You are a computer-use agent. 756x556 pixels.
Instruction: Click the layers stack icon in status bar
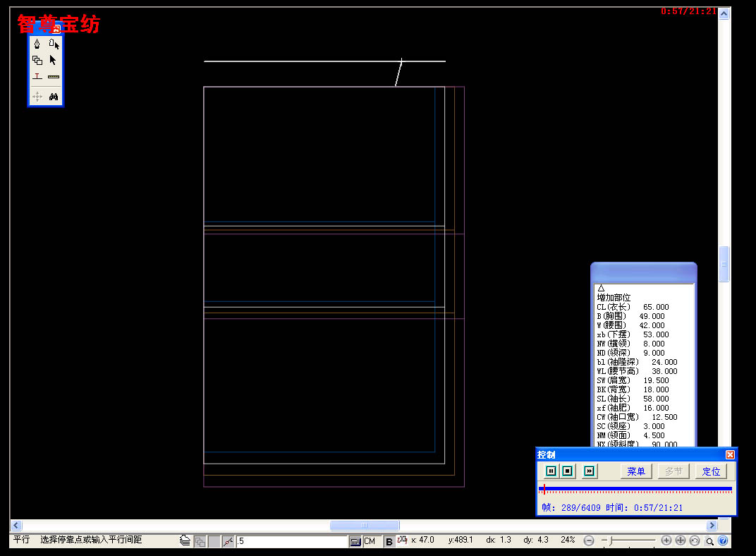pyautogui.click(x=185, y=541)
